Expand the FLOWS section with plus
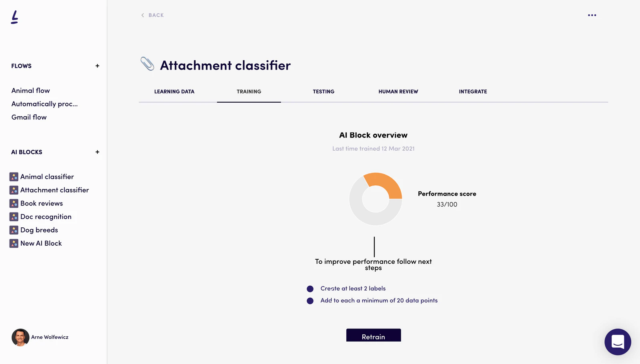640x364 pixels. [x=97, y=66]
